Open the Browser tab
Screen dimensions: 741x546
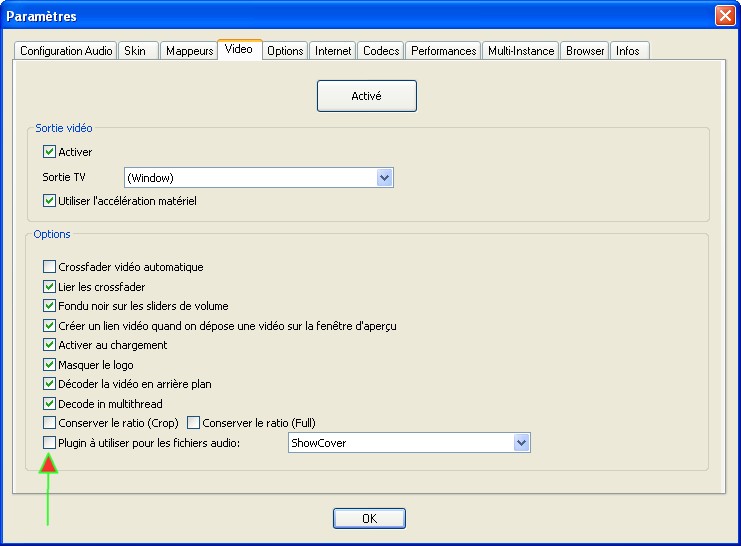pos(585,51)
